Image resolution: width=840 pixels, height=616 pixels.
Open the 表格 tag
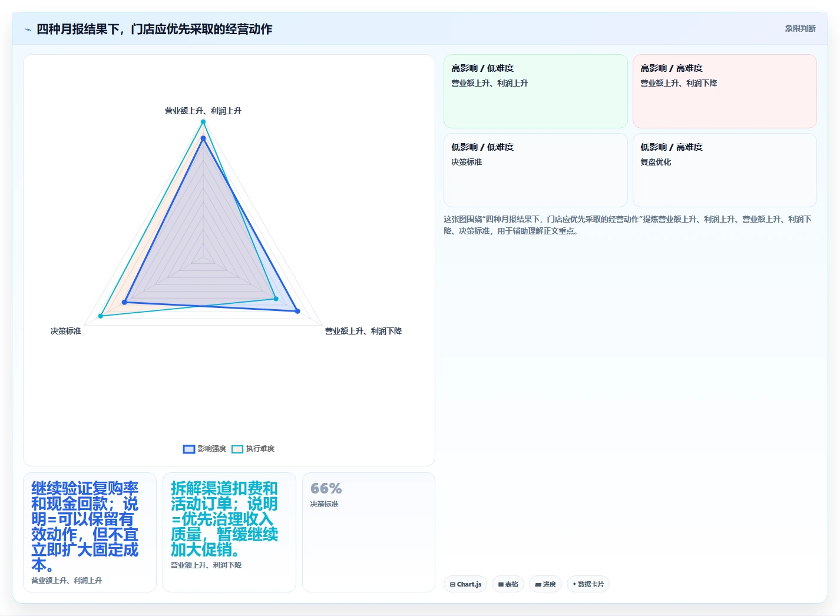pyautogui.click(x=508, y=584)
